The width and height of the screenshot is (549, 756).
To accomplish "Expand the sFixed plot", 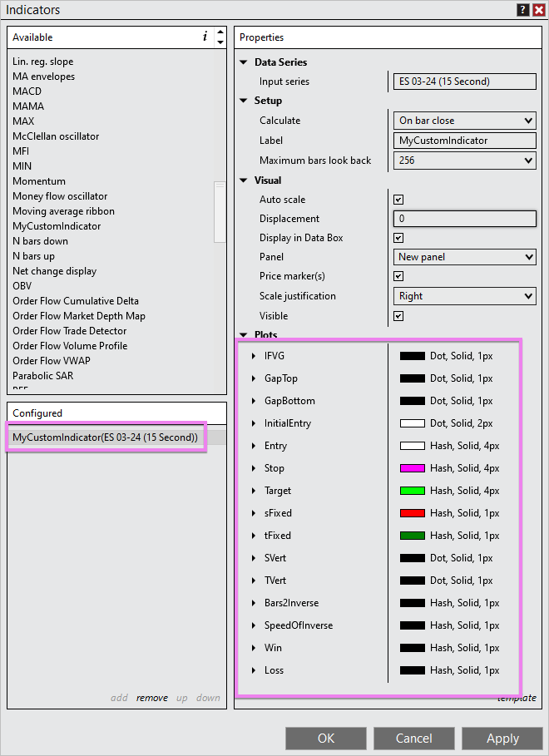I will pos(253,513).
